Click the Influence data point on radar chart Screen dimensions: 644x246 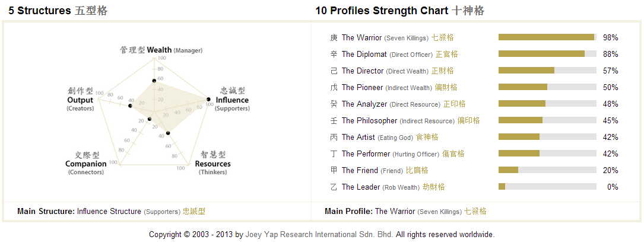coord(208,99)
